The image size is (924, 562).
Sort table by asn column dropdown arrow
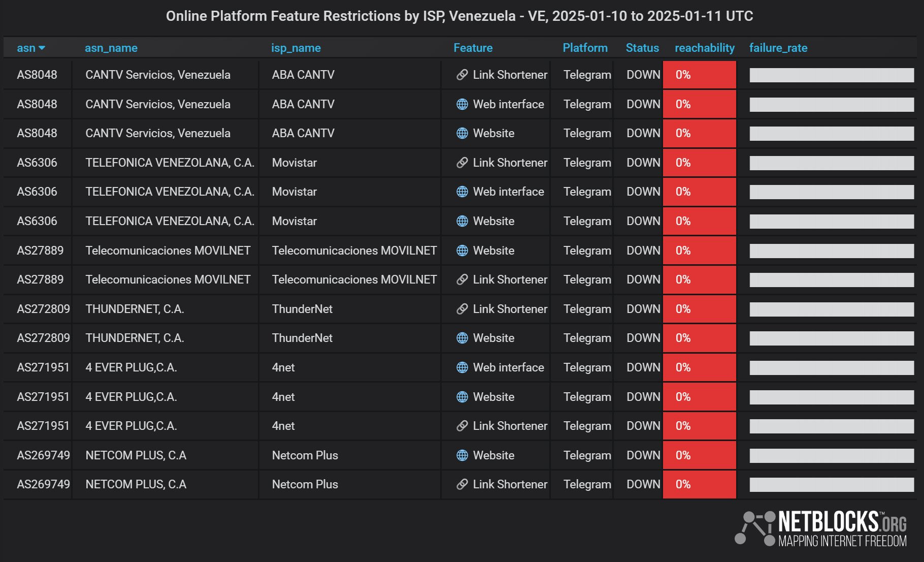[42, 48]
